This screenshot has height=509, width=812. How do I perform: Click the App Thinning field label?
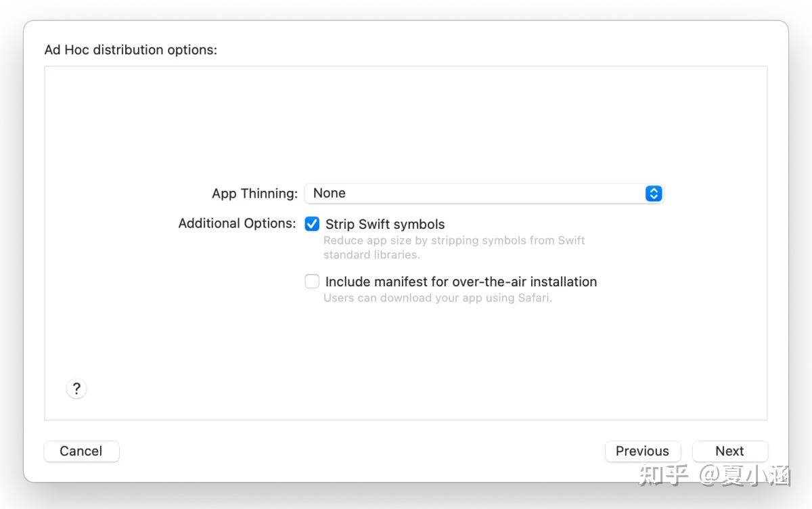[x=254, y=194]
